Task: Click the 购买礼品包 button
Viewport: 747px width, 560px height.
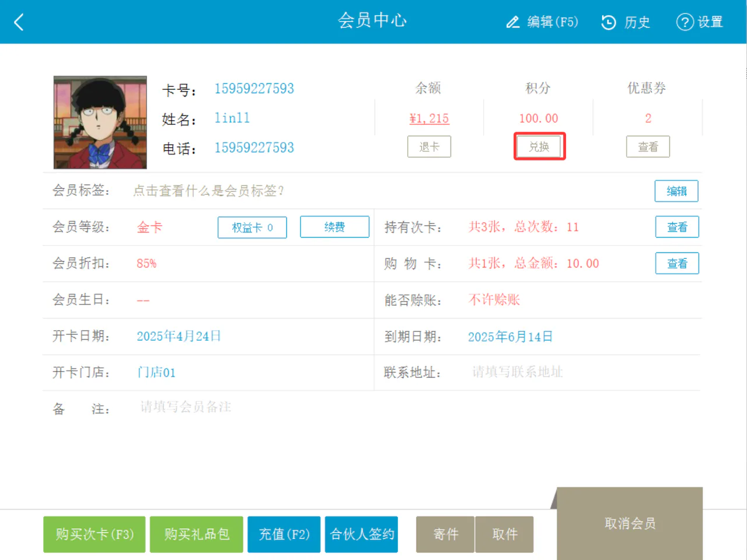Action: (197, 534)
